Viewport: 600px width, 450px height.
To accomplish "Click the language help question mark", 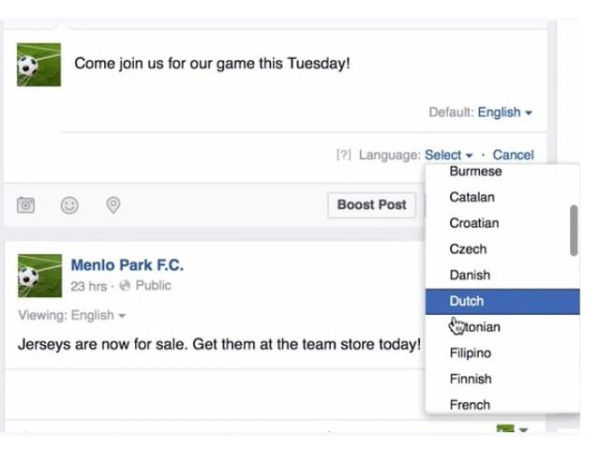I will point(343,155).
